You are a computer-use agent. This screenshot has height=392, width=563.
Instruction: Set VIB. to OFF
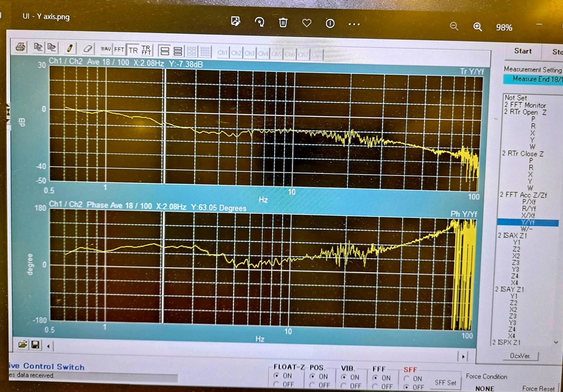coord(344,386)
